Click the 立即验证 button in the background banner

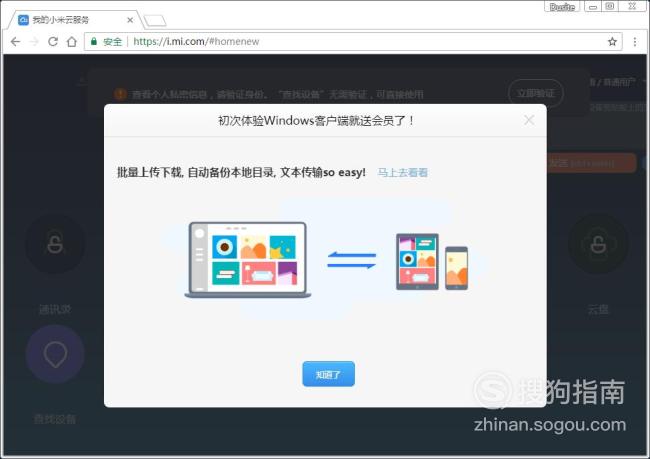(536, 93)
